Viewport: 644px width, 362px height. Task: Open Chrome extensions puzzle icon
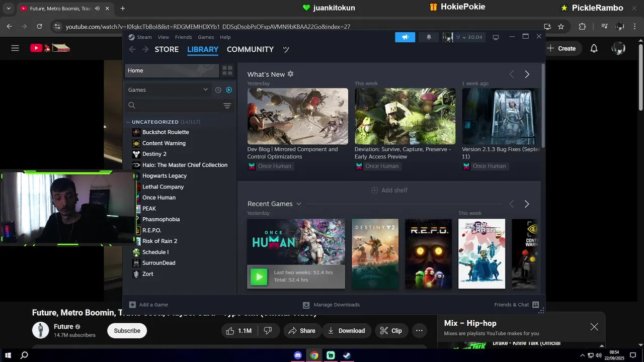click(582, 27)
